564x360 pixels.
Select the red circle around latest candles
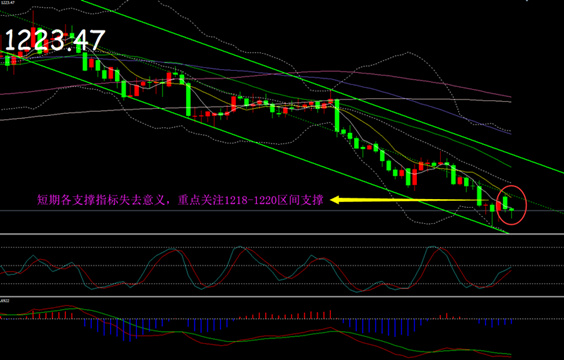(x=511, y=205)
